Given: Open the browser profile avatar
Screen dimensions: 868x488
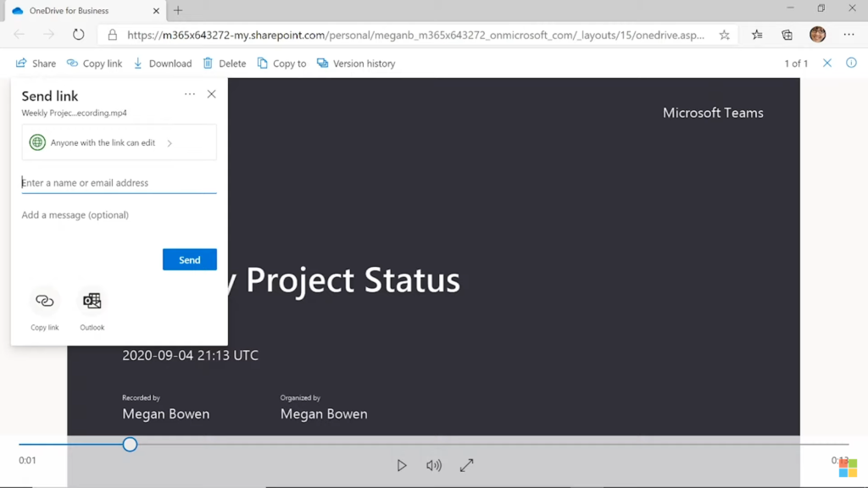Looking at the screenshot, I should pos(818,34).
